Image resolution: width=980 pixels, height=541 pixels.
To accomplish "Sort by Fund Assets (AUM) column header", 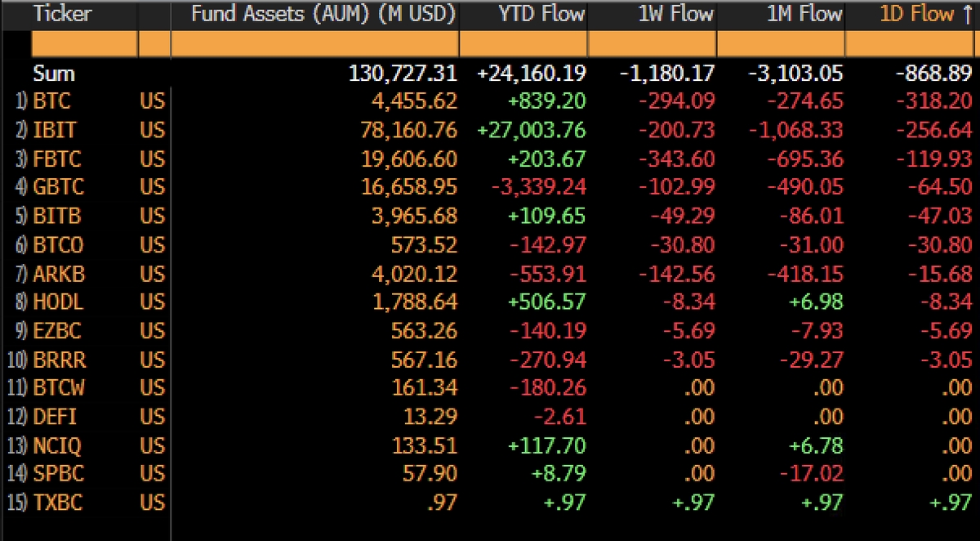I will click(323, 14).
